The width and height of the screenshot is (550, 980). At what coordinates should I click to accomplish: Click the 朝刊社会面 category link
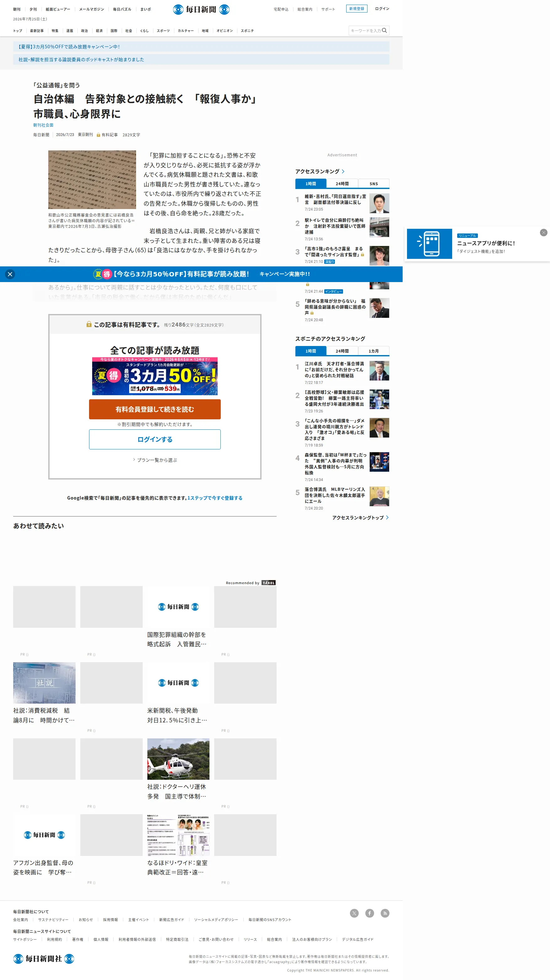(43, 125)
